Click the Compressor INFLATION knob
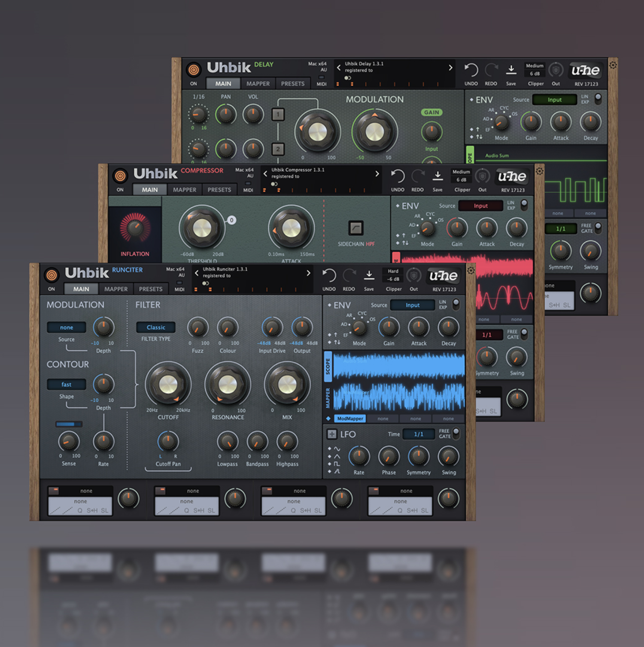Viewport: 644px width, 647px height. (x=135, y=228)
